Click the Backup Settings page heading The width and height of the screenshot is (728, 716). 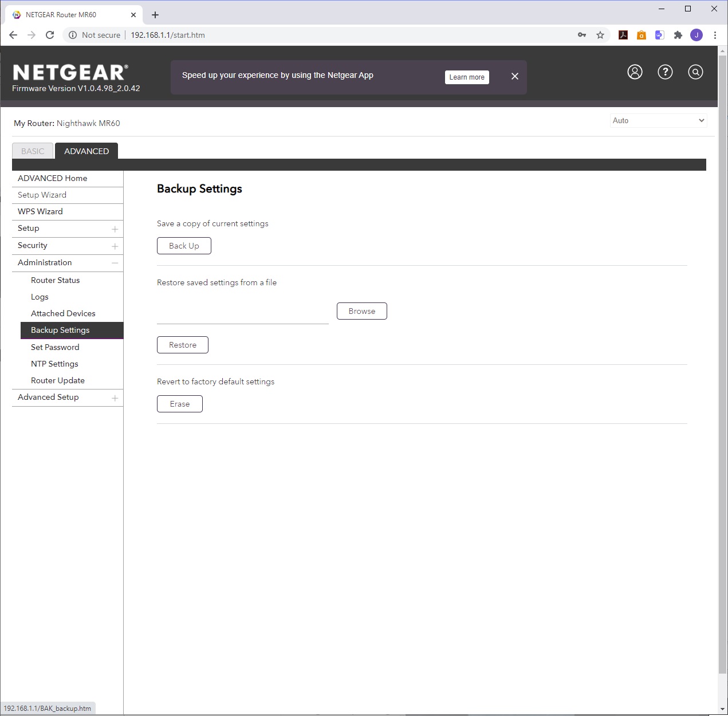(199, 188)
